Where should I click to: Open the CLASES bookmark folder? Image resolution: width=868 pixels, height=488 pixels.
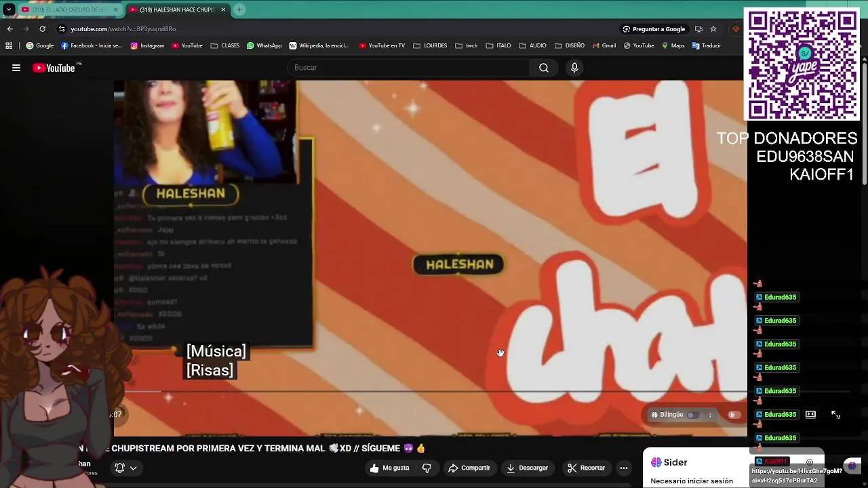click(x=225, y=45)
